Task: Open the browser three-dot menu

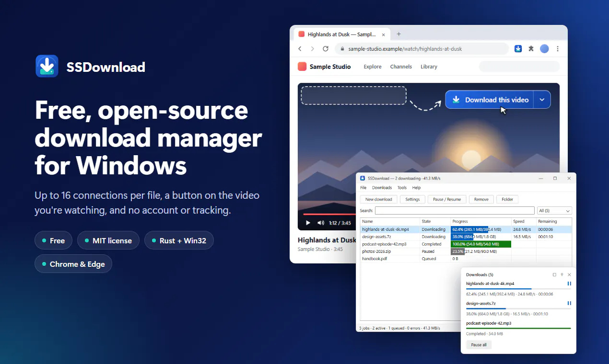Action: [x=558, y=49]
